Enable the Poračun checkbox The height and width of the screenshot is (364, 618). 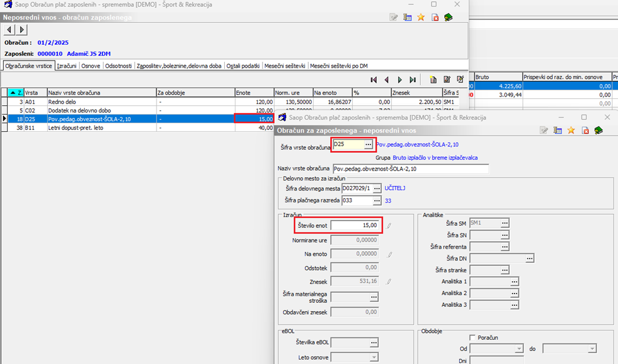pos(473,338)
